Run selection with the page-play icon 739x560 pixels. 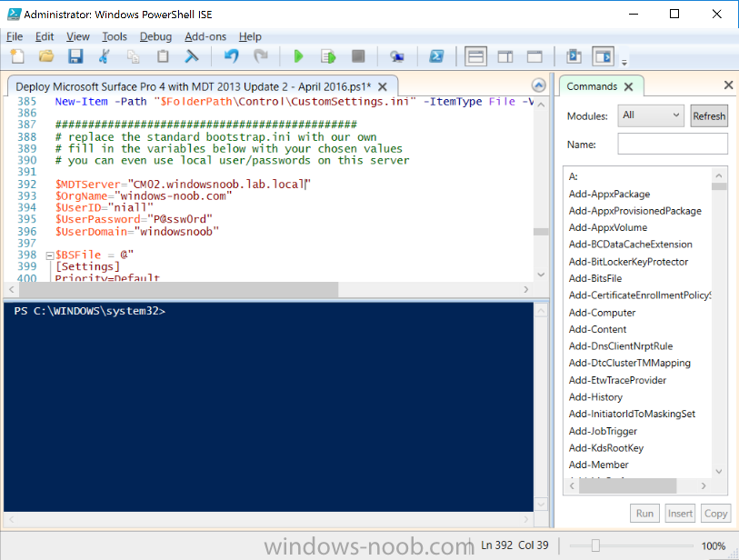point(328,56)
